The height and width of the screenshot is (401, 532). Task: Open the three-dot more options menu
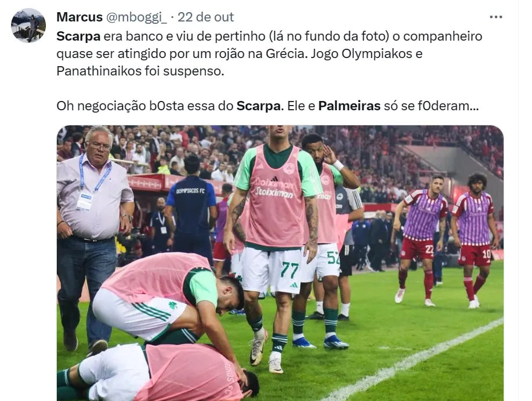[495, 17]
